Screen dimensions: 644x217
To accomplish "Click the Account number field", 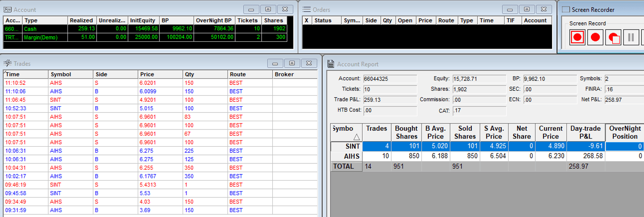I will 389,79.
